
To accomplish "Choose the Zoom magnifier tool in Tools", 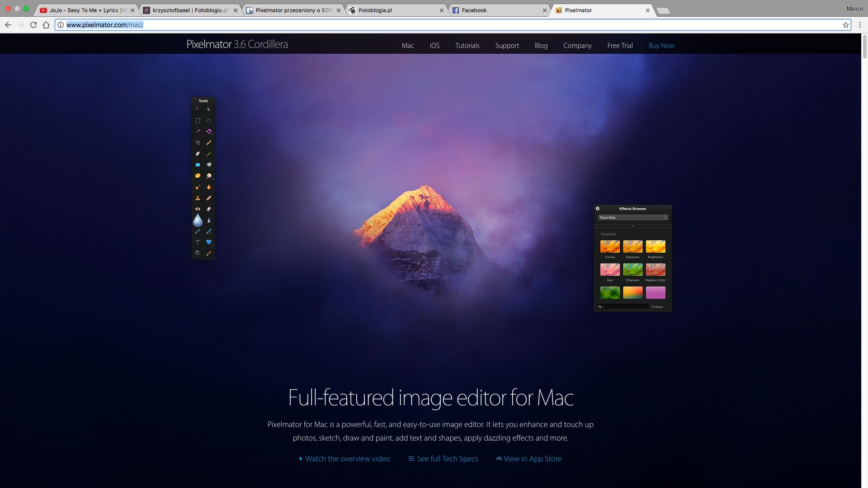I will 198,253.
